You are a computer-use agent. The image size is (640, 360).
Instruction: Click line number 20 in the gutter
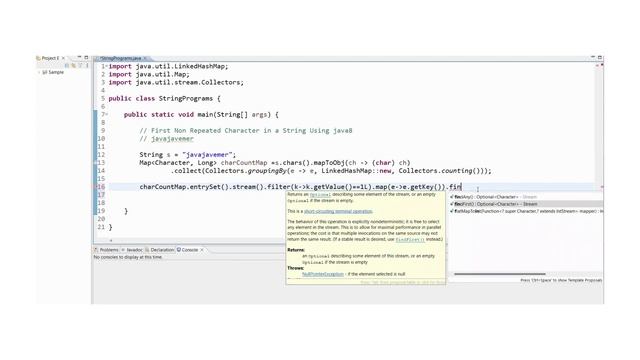[x=101, y=219]
